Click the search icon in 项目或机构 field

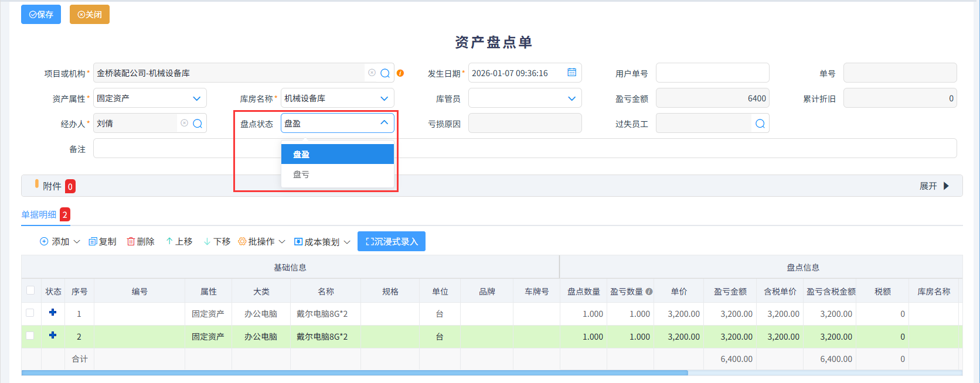pos(385,73)
